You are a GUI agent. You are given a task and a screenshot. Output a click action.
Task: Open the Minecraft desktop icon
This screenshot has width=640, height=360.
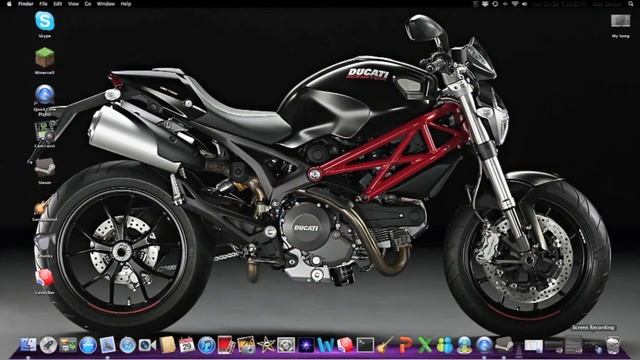44,58
